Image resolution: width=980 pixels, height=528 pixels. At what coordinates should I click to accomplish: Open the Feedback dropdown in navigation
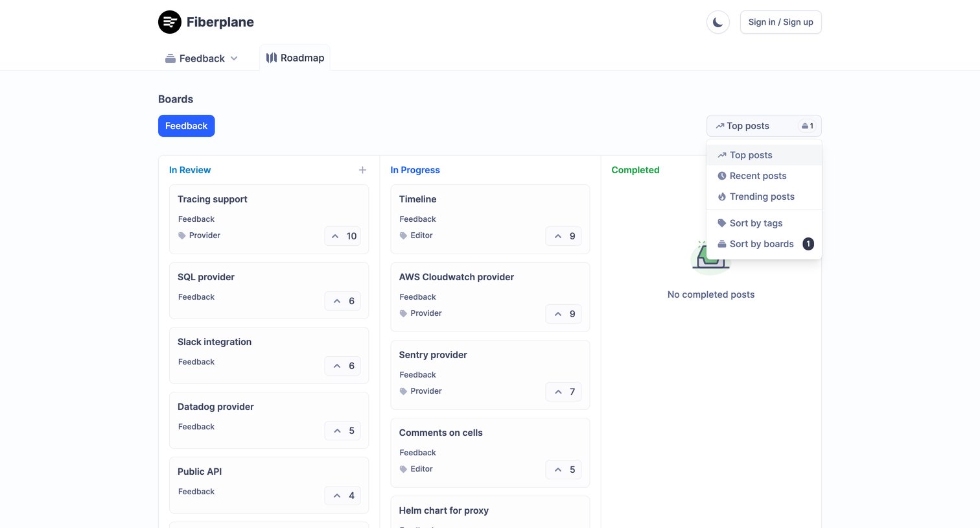[x=202, y=58]
